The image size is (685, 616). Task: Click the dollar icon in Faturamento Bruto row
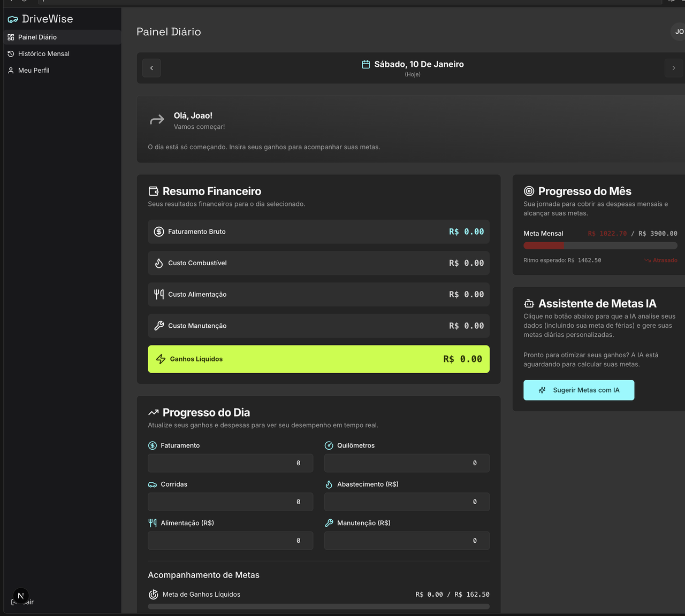[x=159, y=232]
